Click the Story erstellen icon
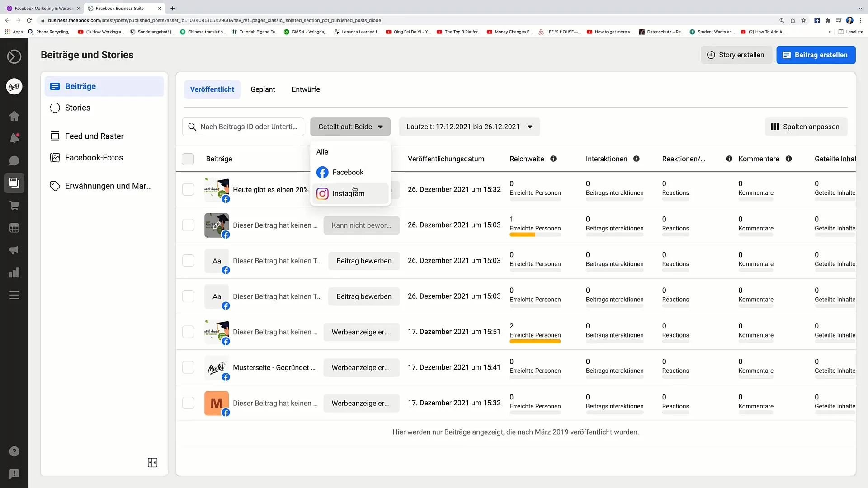 click(710, 55)
